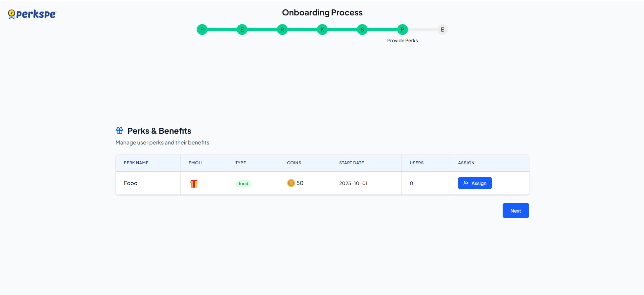Go to the E step after first P

pyautogui.click(x=242, y=29)
